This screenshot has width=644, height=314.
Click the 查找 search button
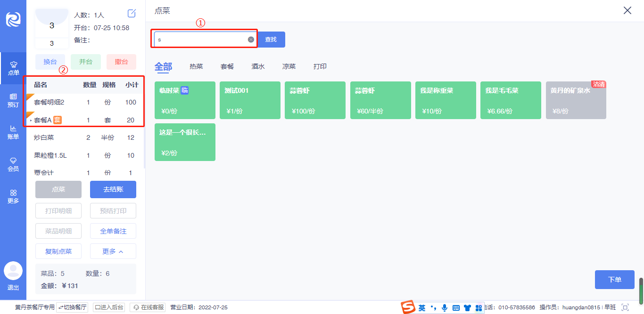271,40
